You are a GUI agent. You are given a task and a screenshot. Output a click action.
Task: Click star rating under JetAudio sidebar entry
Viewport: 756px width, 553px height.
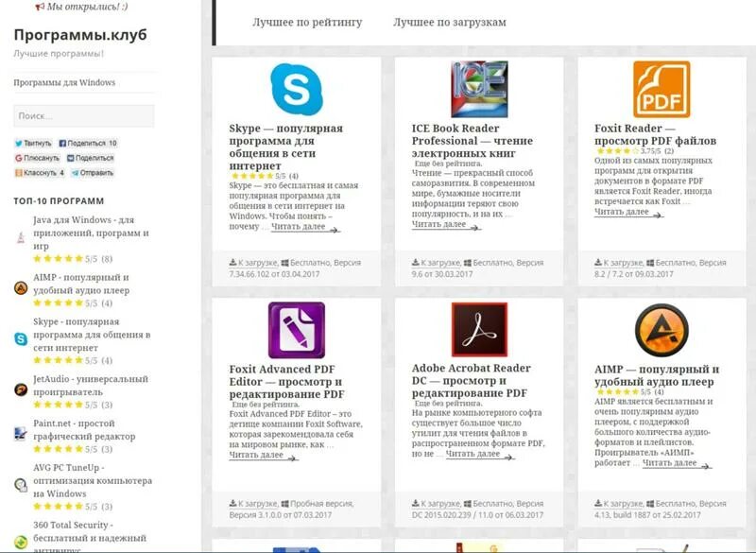(59, 405)
